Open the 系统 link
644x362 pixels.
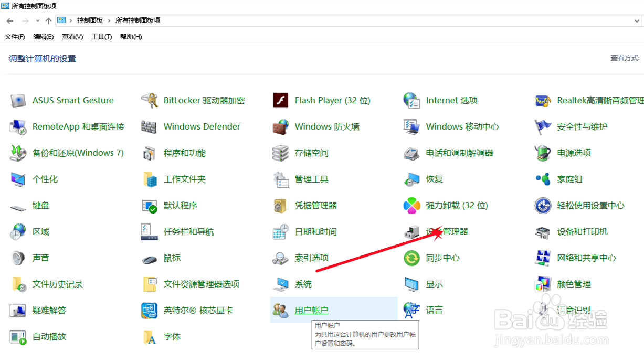303,284
